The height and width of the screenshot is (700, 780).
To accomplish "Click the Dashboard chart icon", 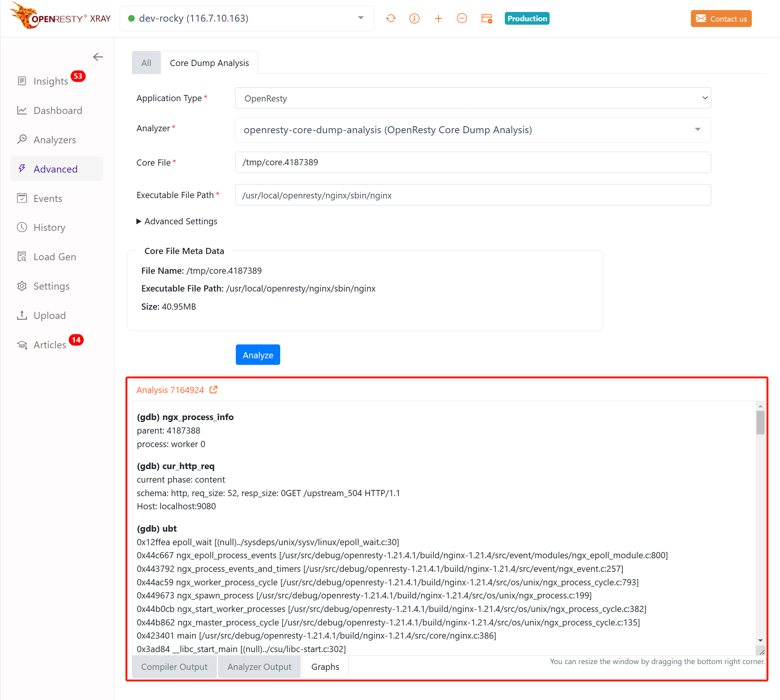I will click(22, 110).
